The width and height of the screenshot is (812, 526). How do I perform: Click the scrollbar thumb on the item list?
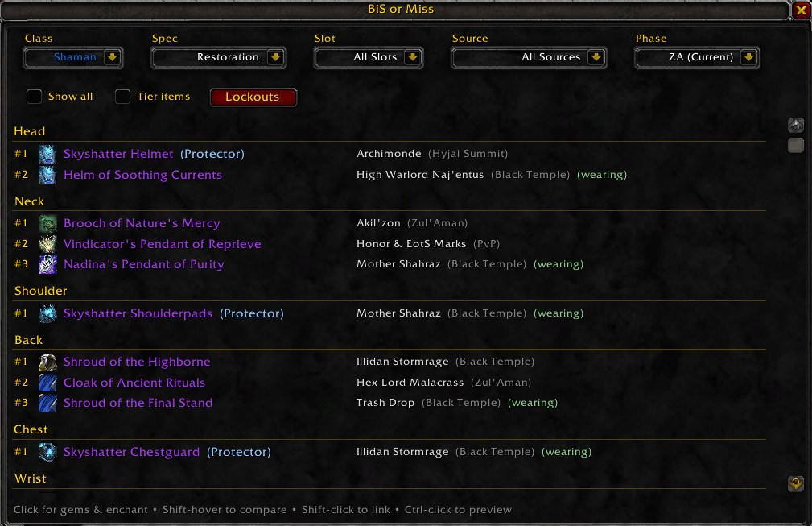click(795, 145)
